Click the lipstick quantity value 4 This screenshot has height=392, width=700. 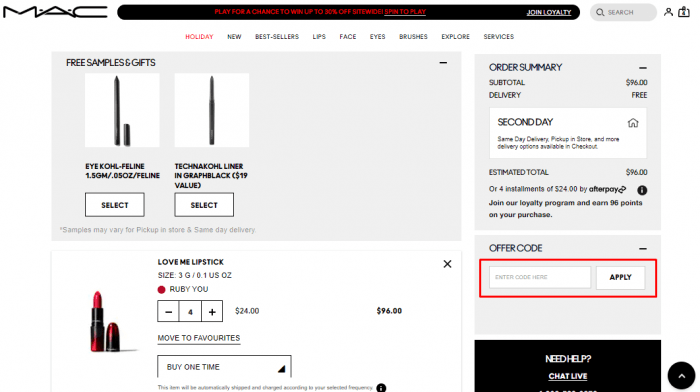pos(190,312)
